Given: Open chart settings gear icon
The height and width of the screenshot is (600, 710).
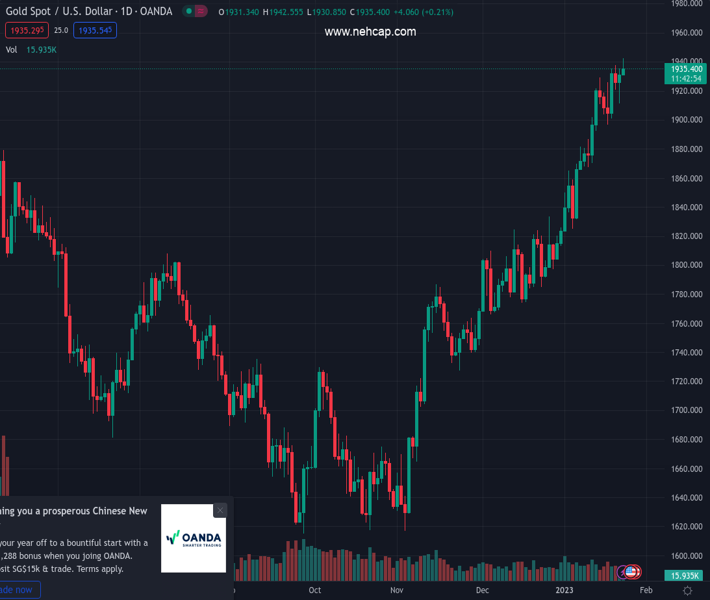Looking at the screenshot, I should pyautogui.click(x=687, y=591).
